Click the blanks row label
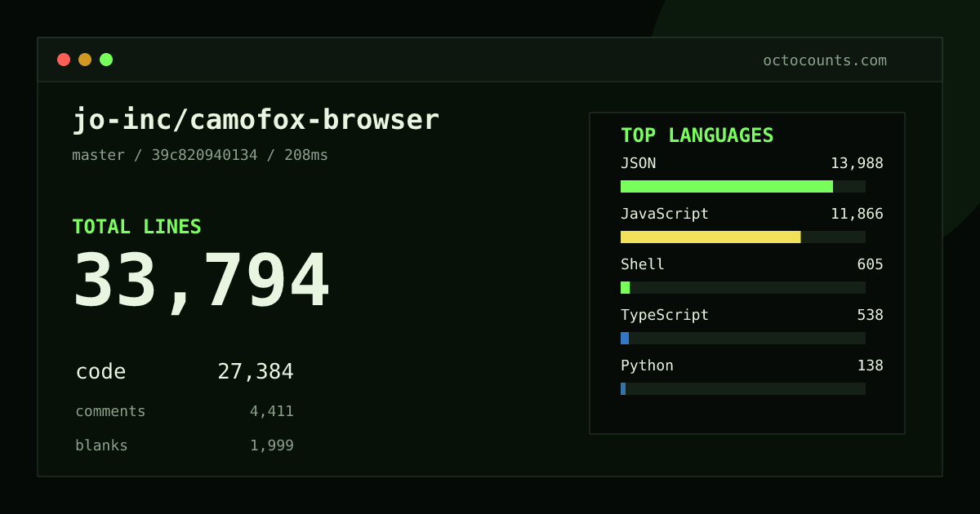The height and width of the screenshot is (514, 980). [x=101, y=445]
